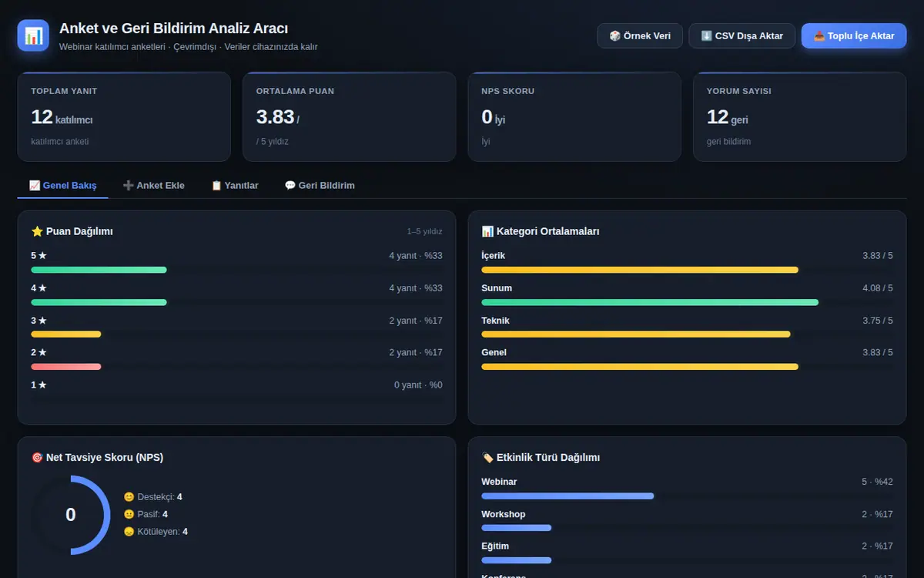Screen dimensions: 924x578
Task: Click the smiling face icon next to Destekçi
Action: tap(129, 497)
